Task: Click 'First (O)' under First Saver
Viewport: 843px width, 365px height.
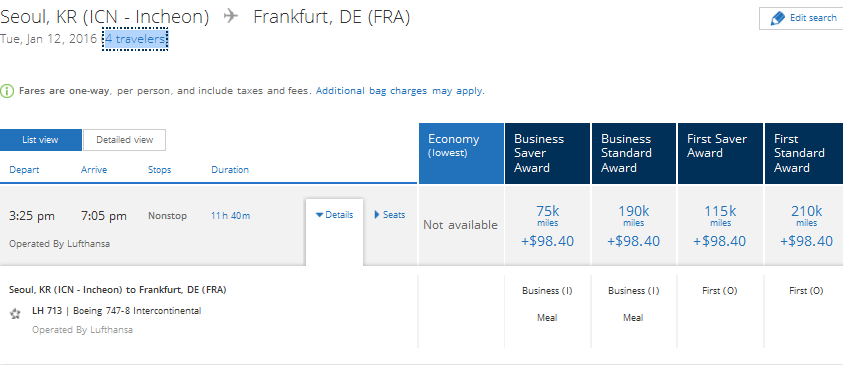Action: pos(720,291)
